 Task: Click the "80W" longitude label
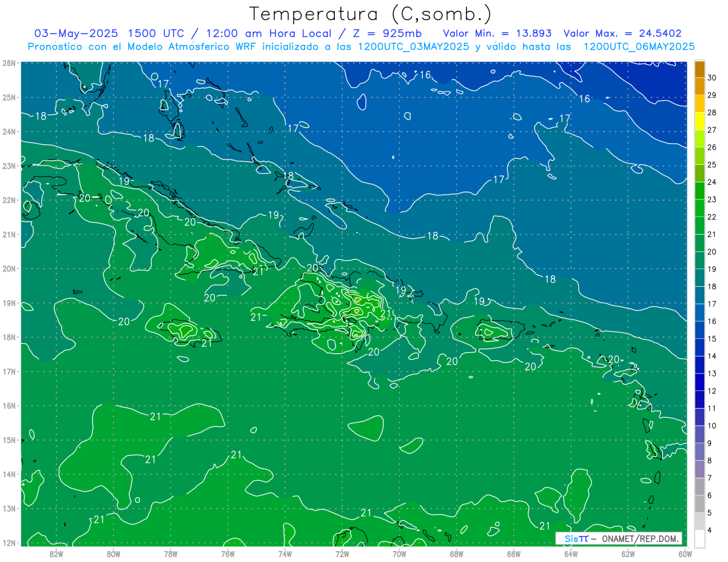[x=113, y=554]
